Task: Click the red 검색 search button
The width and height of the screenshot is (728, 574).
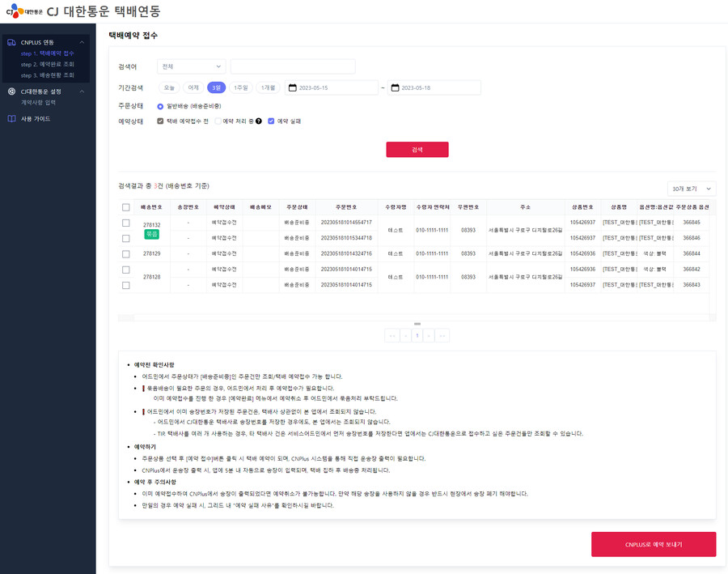Action: click(x=417, y=150)
